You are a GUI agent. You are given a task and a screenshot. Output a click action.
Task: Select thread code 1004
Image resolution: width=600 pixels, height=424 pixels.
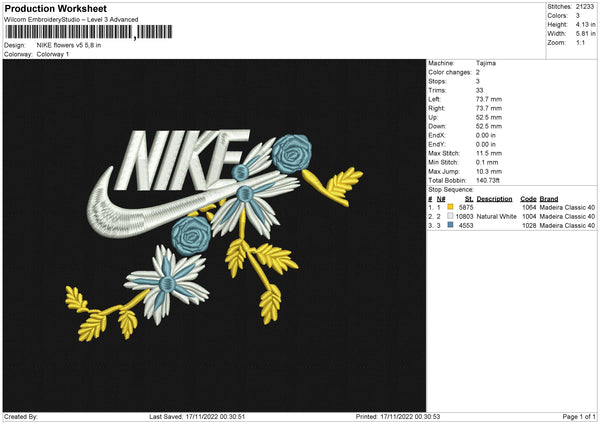pyautogui.click(x=529, y=216)
